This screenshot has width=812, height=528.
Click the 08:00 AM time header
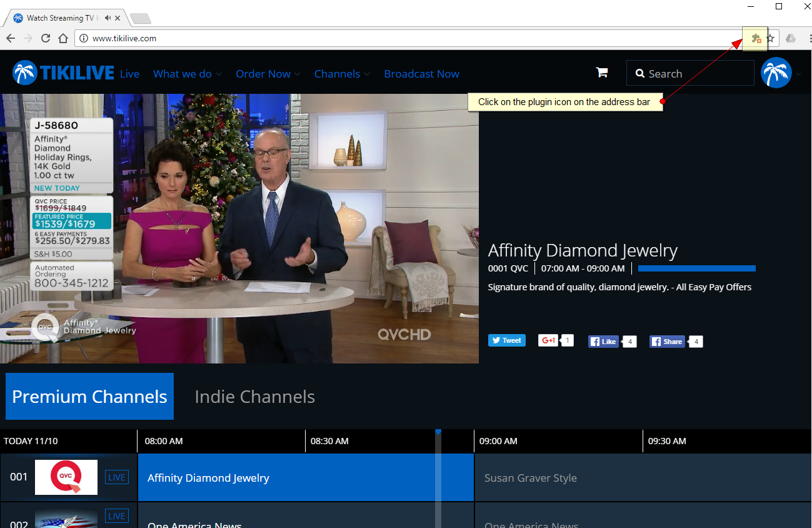coord(164,441)
